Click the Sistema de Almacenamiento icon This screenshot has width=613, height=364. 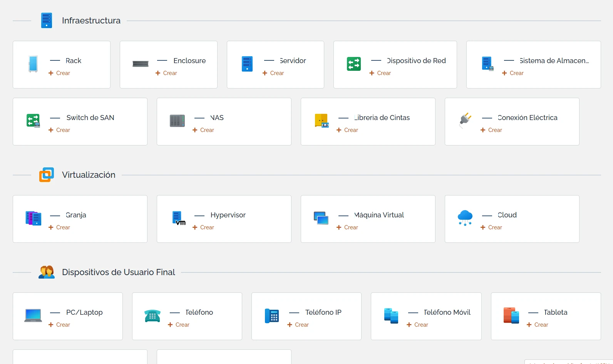point(487,64)
